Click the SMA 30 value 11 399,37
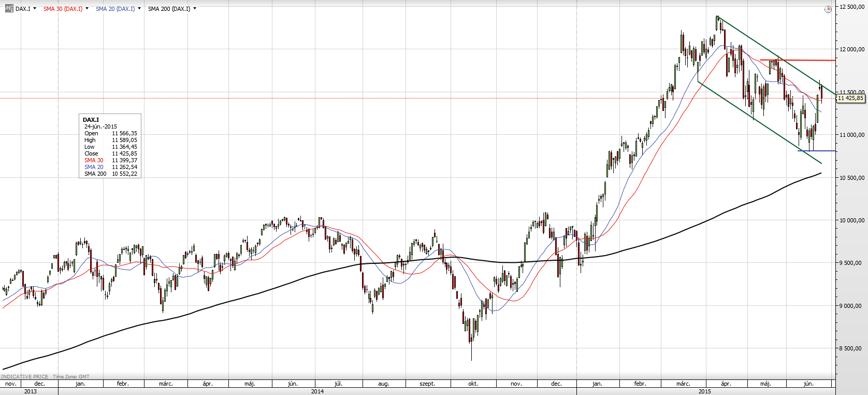868x395 pixels. pos(124,160)
